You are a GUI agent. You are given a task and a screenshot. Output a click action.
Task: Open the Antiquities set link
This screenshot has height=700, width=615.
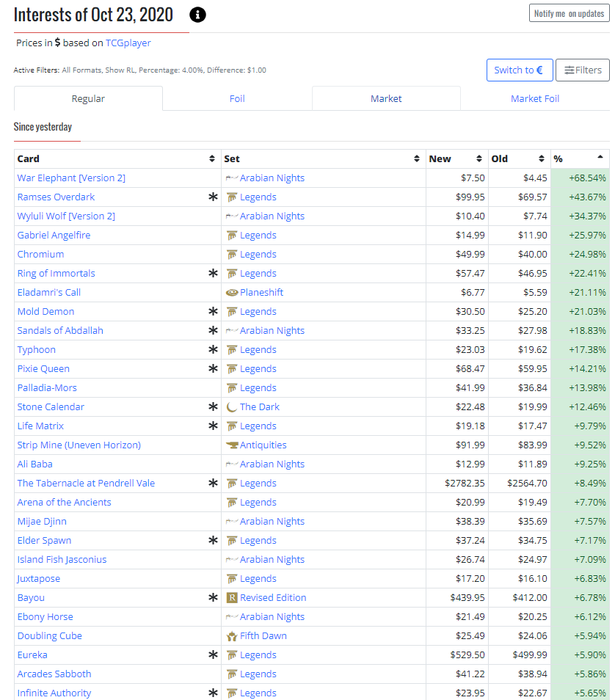pyautogui.click(x=263, y=445)
